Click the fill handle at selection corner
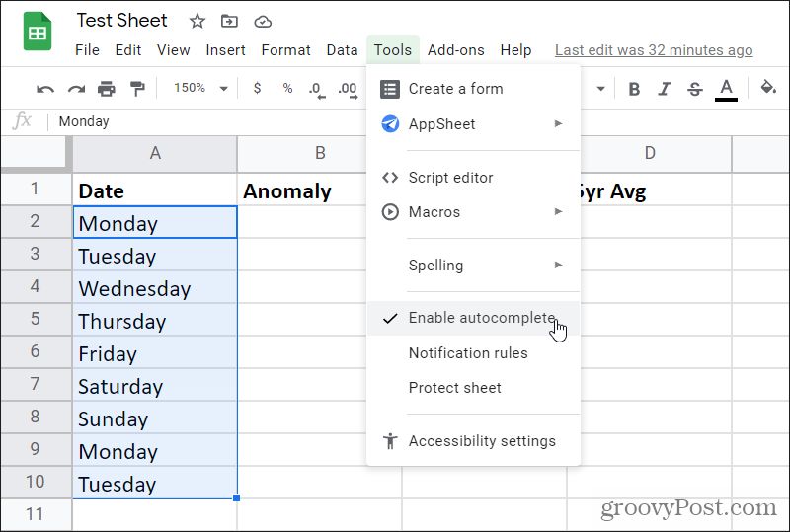 (x=237, y=498)
